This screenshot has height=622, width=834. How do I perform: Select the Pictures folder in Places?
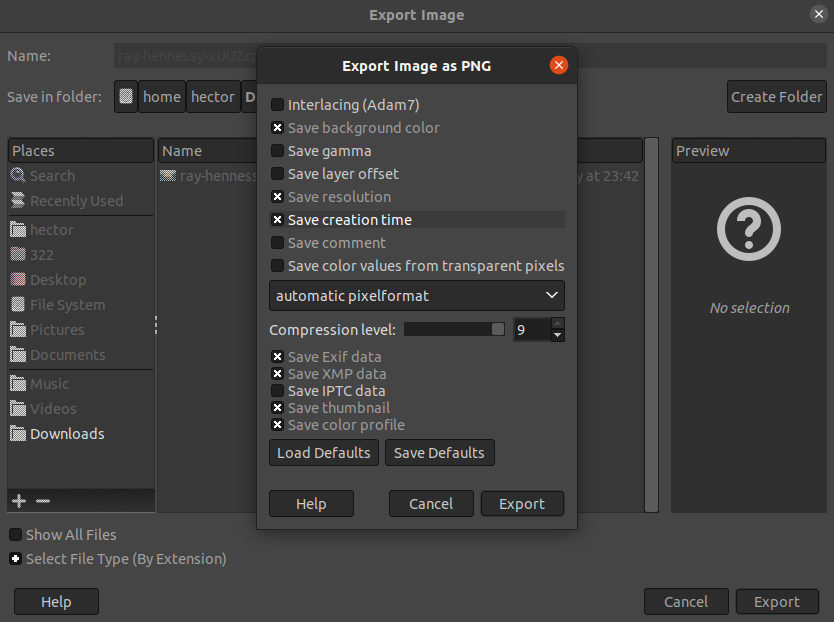click(57, 330)
